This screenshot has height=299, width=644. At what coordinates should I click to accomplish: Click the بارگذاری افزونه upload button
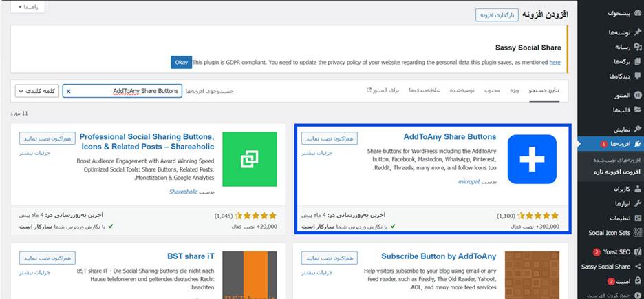(497, 14)
